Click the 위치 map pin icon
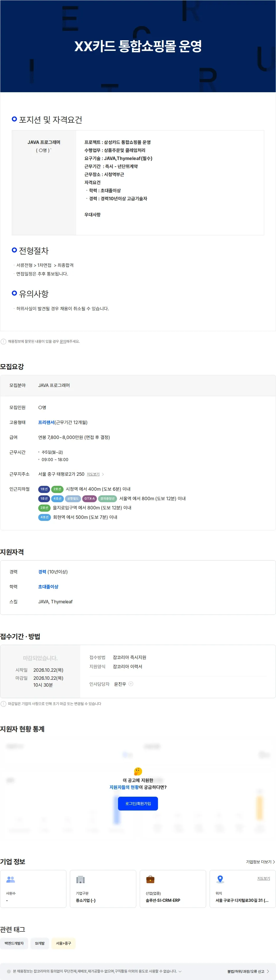The image size is (276, 980). click(220, 879)
